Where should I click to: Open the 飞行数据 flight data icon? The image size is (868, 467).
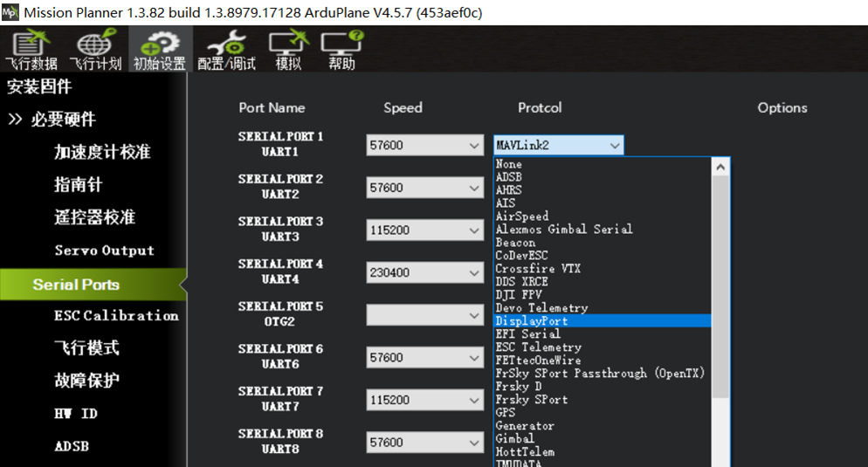(31, 51)
